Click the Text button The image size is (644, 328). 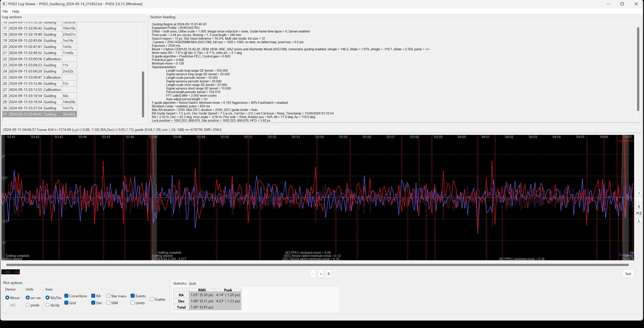click(x=628, y=274)
